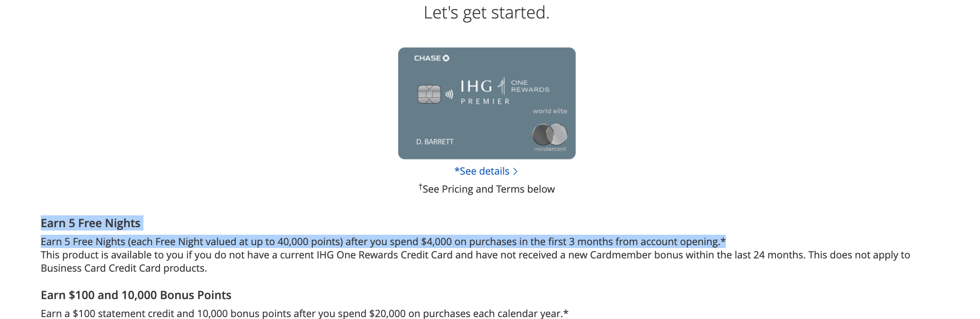Click the Earn $100 and 10,000 Bonus Points heading

136,295
